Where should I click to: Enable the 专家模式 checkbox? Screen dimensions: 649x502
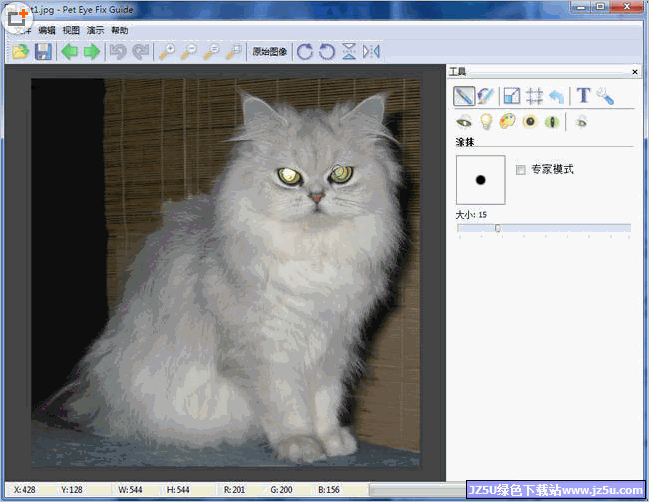pos(520,170)
